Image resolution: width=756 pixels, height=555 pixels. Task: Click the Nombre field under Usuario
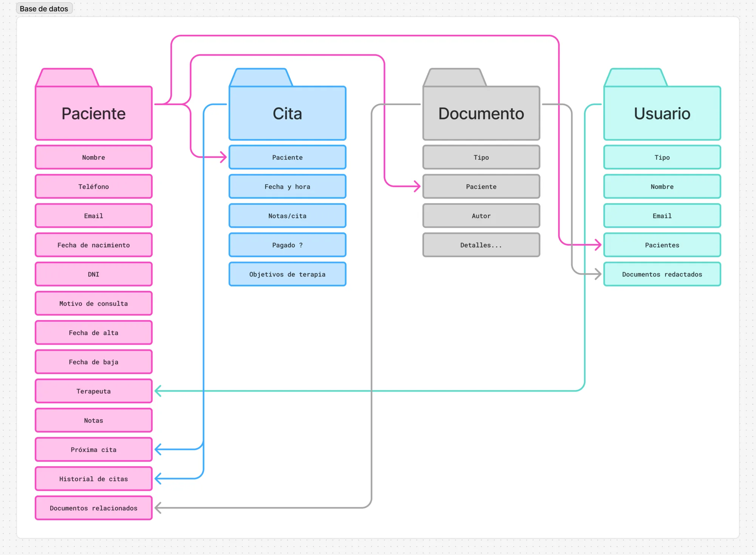click(x=662, y=187)
